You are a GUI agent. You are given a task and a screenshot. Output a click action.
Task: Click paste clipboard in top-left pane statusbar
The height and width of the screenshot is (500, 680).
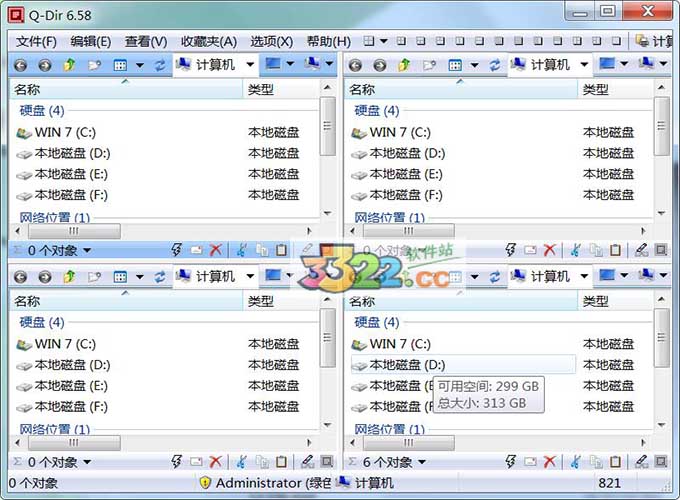(281, 250)
